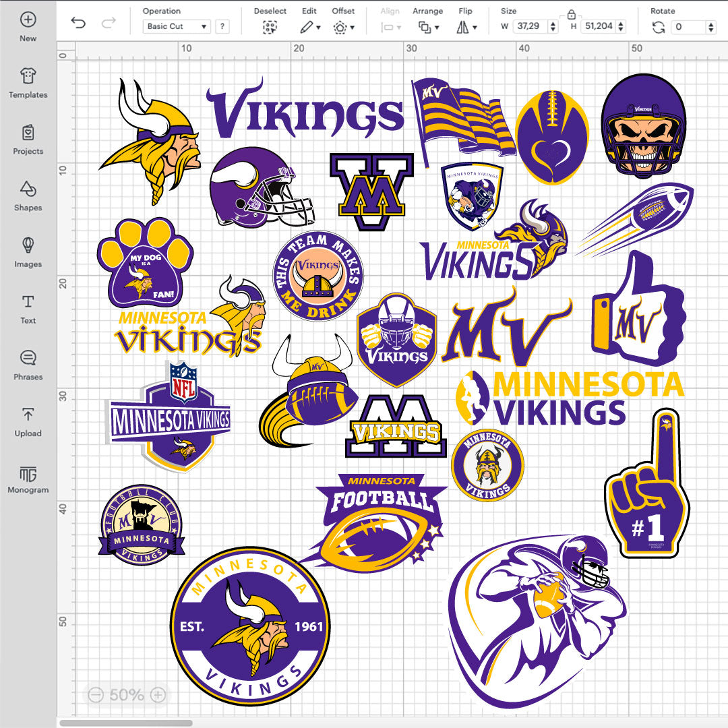
Task: Select the skull in helmet design
Action: coord(644,126)
